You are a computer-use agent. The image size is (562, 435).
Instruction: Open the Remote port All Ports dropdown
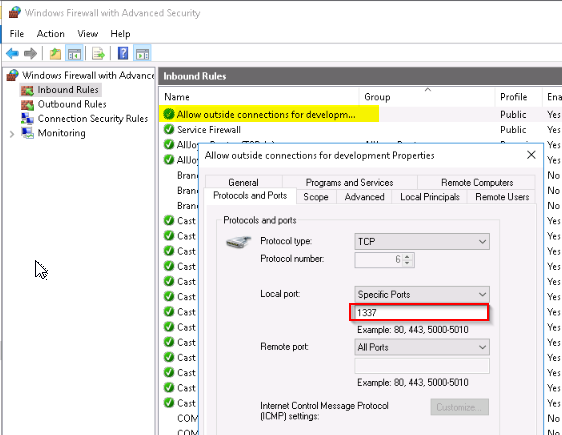(422, 347)
